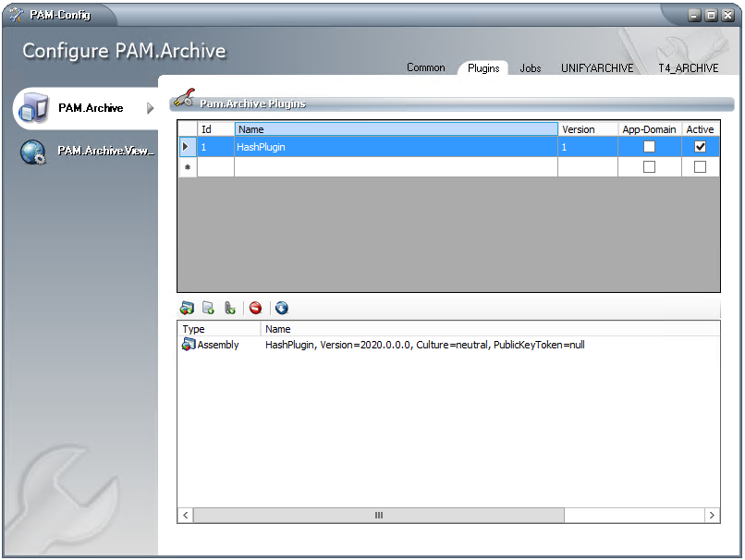
Task: Click the HashPlugin, Version=2020.0.0.0 assembly name
Action: point(425,345)
